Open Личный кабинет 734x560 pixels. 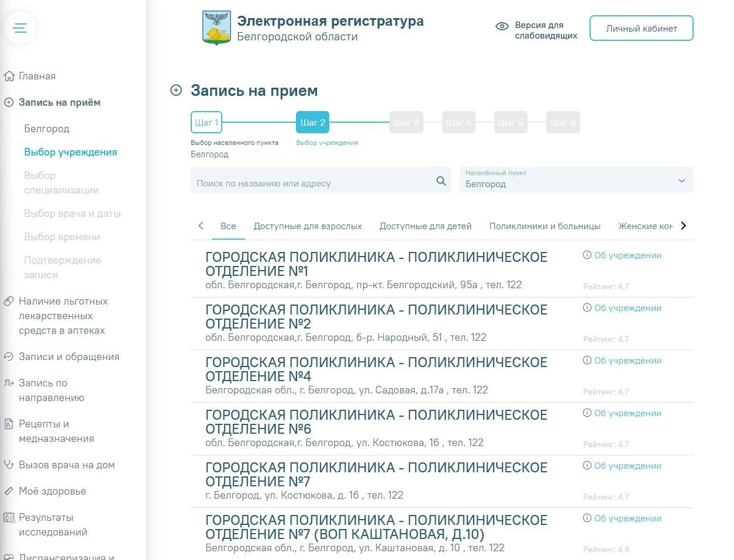coord(641,27)
